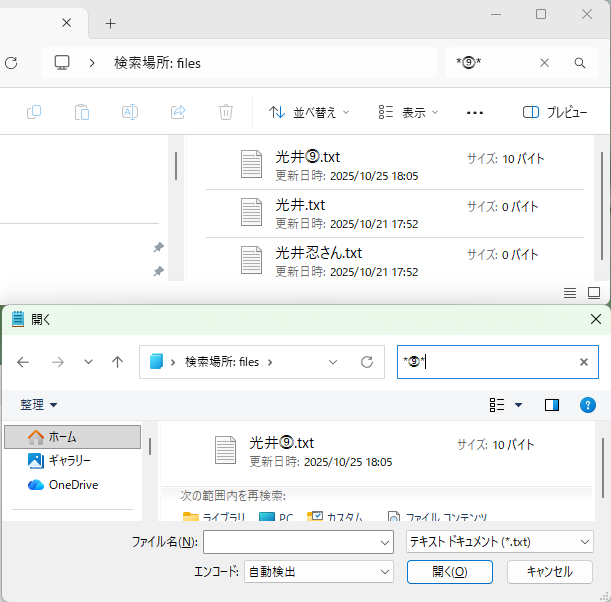
Task: Expand the エンコード 自動検出 dropdown
Action: tap(319, 572)
